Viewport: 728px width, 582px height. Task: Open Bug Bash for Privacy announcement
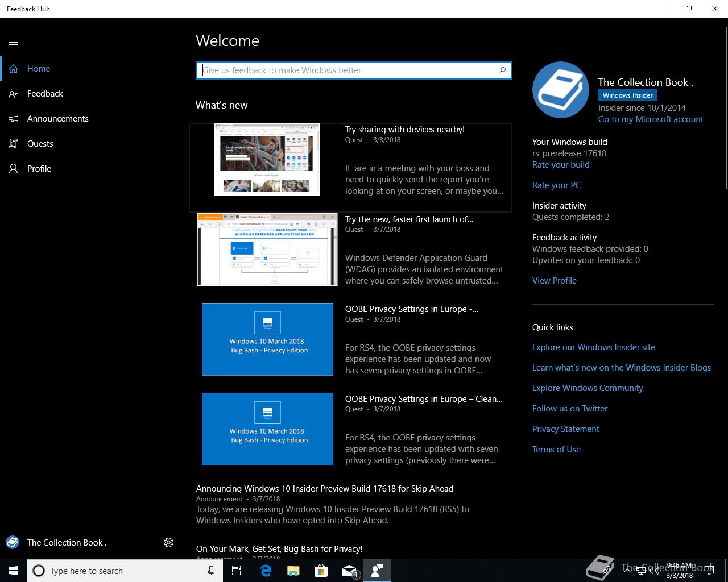pos(279,549)
